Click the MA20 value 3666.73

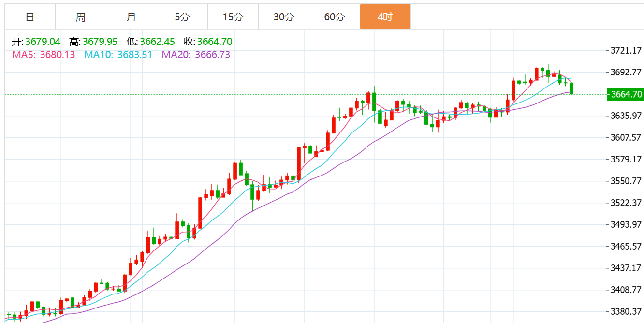pos(212,55)
